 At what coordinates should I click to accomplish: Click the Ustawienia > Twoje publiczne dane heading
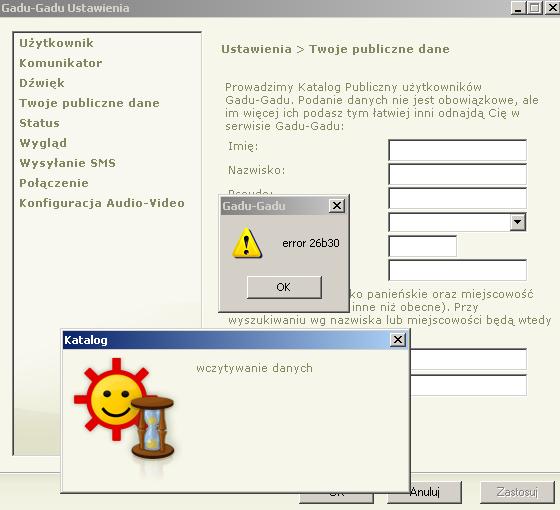click(x=335, y=49)
